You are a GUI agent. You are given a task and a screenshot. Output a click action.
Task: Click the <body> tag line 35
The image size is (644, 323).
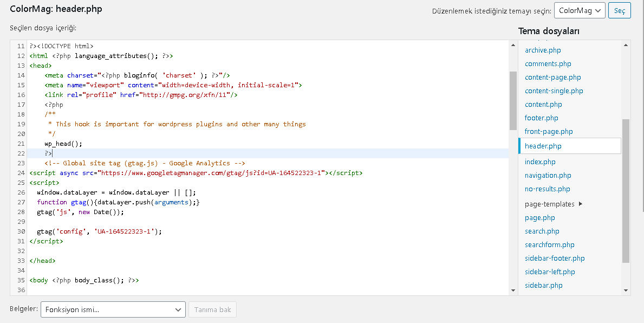click(x=84, y=280)
